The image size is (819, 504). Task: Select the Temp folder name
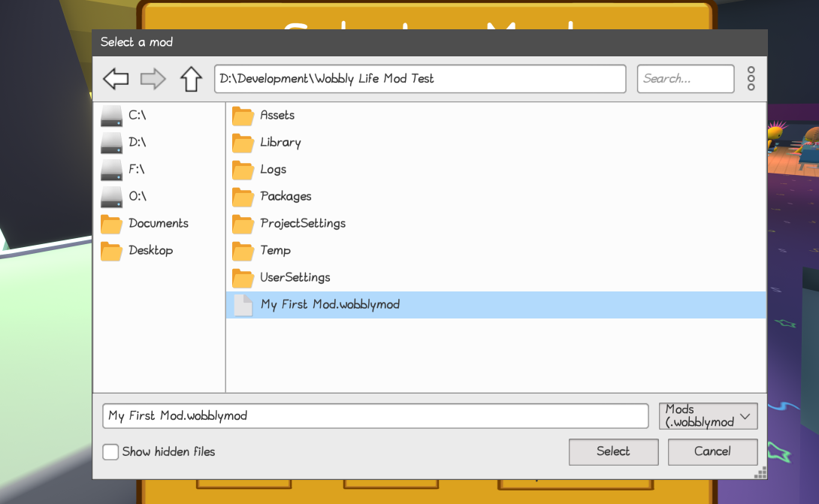pyautogui.click(x=275, y=251)
